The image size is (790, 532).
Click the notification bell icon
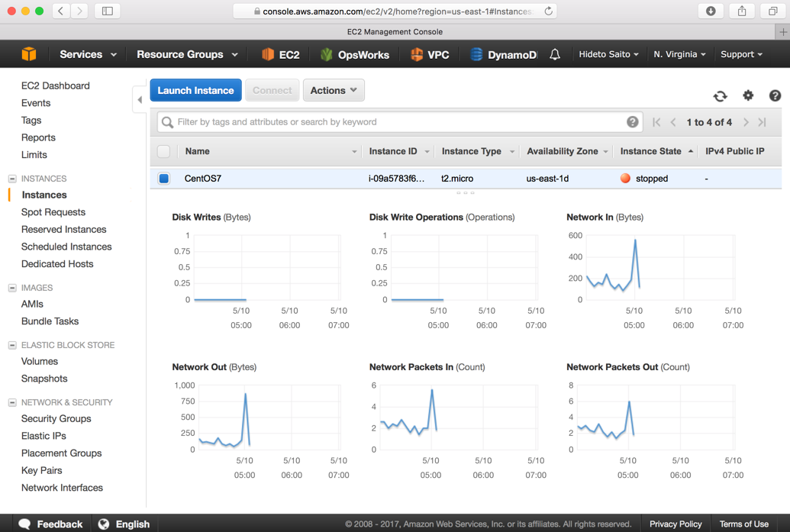coord(555,54)
